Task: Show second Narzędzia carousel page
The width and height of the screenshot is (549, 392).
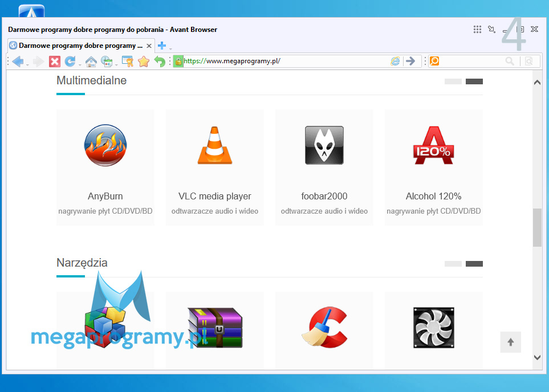Action: coord(474,264)
